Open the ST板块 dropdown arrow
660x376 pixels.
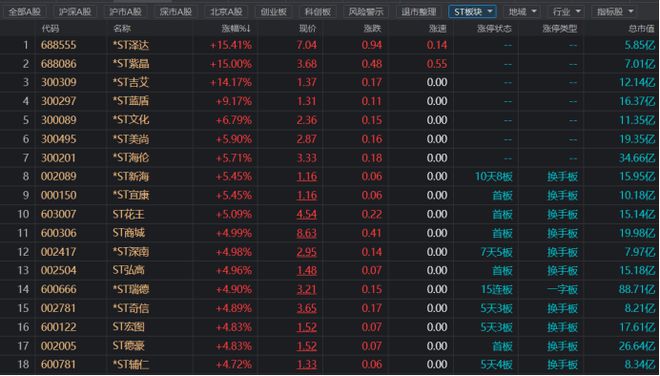point(490,12)
